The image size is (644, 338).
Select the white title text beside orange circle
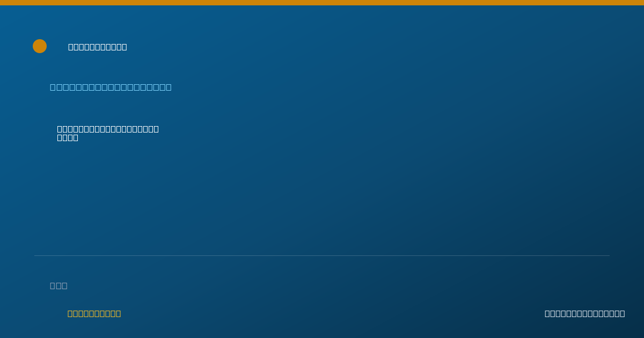click(x=98, y=47)
